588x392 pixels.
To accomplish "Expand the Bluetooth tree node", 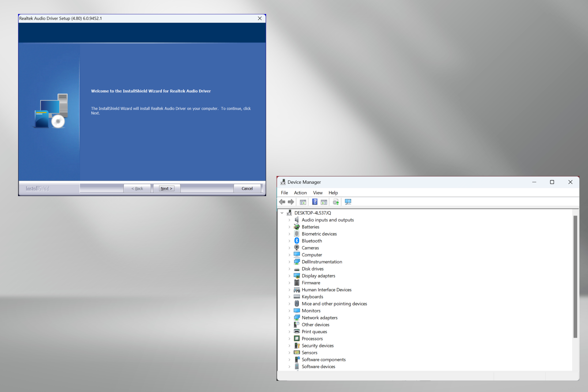I will tap(289, 241).
